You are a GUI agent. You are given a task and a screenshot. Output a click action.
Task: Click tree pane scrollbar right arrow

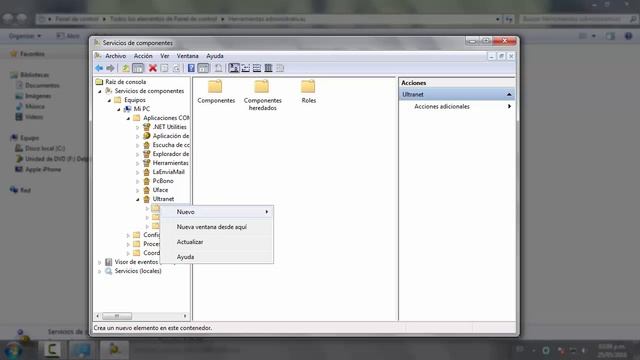[x=185, y=316]
